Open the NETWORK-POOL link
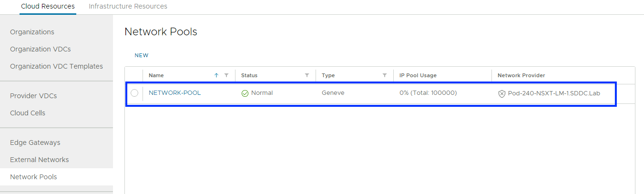The width and height of the screenshot is (644, 194). (x=174, y=93)
